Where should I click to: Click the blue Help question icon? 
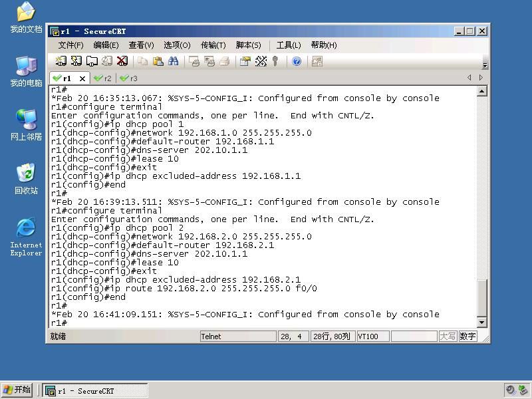coord(297,61)
